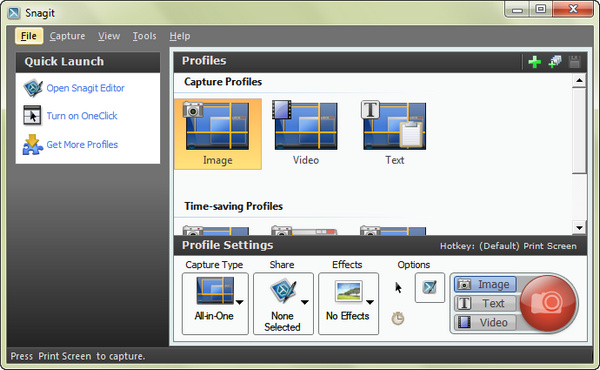The width and height of the screenshot is (600, 370).
Task: Click the status bar Print Screen message
Action: click(x=78, y=356)
